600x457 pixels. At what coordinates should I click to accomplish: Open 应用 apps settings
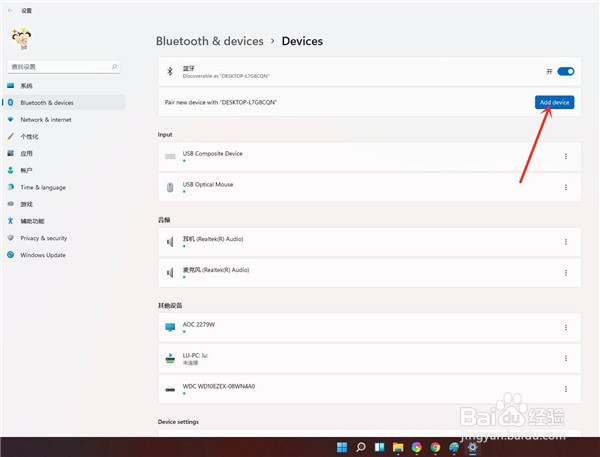pos(64,153)
